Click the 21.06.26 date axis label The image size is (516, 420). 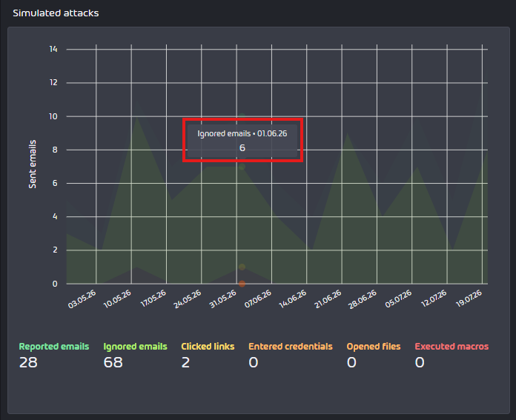328,299
